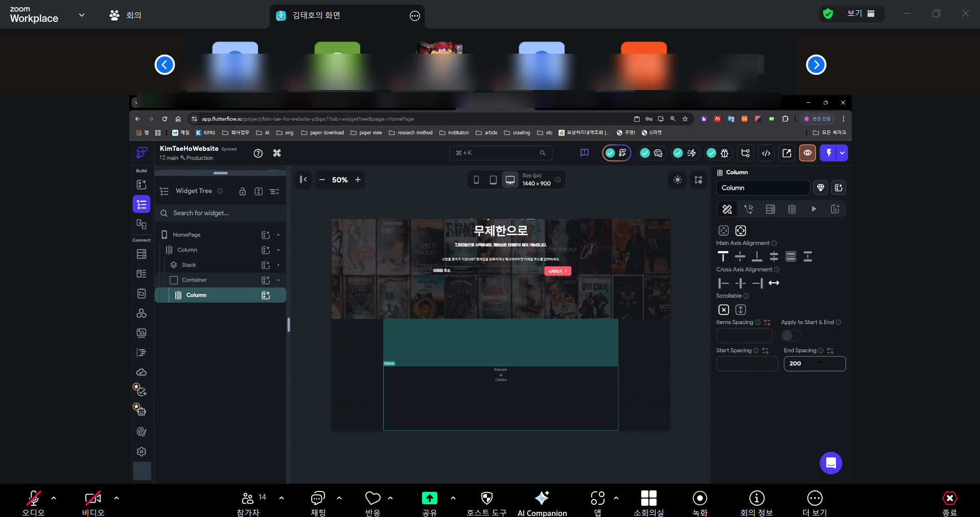
Task: Collapse the Container tree node
Action: (x=278, y=280)
